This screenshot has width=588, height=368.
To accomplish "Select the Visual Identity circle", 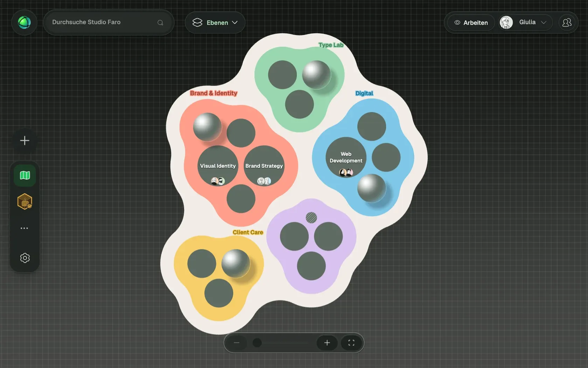I will tap(218, 166).
